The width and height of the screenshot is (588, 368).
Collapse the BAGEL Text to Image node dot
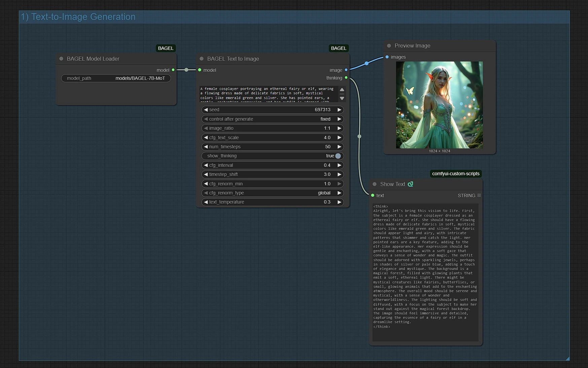tap(202, 59)
